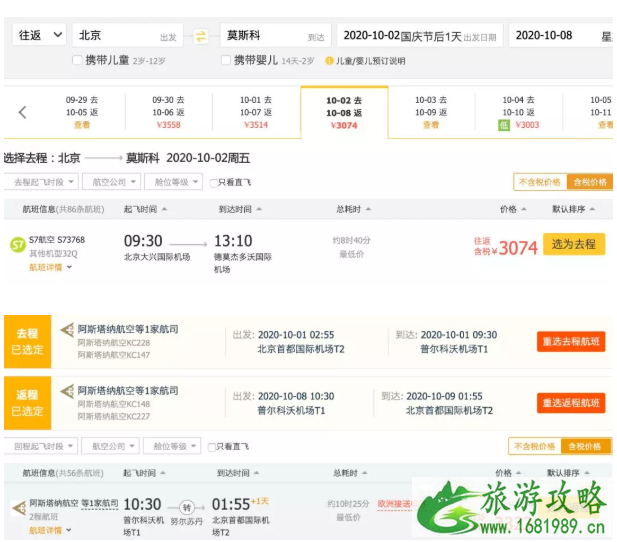
Task: Select the 10-02 去 10-08 返 date tab
Action: (x=344, y=113)
